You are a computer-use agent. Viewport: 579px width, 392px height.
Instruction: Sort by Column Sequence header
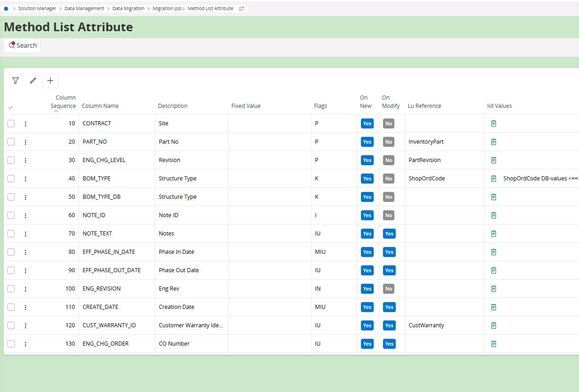[63, 102]
